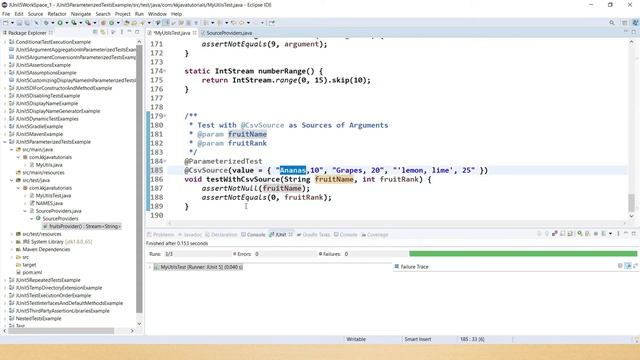
Task: Maximize the editor area
Action: pos(634,31)
